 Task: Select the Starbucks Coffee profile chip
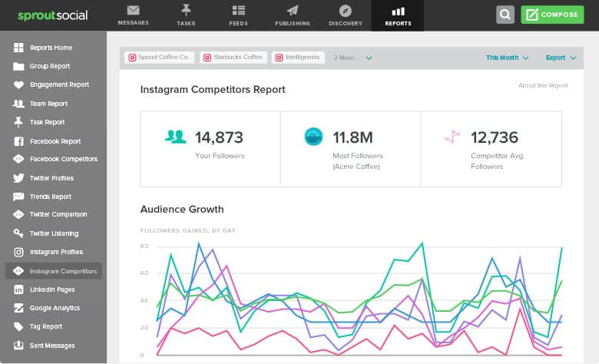pos(233,58)
